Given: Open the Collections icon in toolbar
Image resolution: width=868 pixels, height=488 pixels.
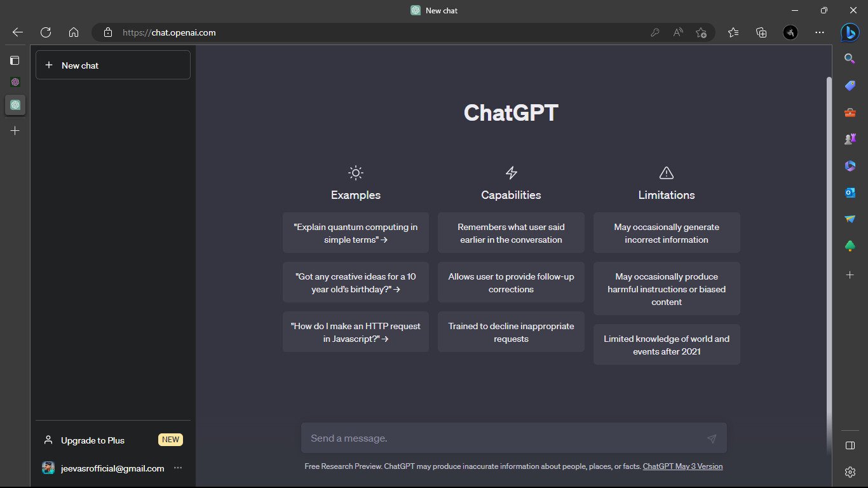Looking at the screenshot, I should [x=761, y=32].
